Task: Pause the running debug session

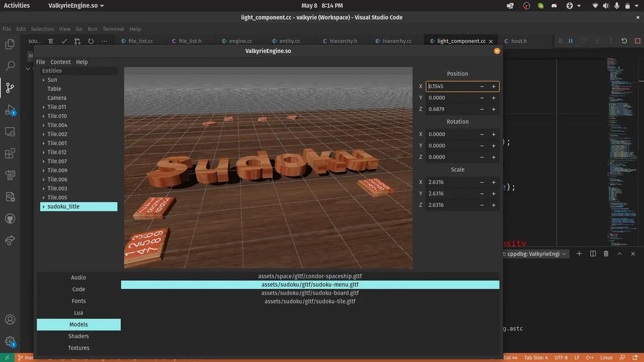Action: [571, 41]
